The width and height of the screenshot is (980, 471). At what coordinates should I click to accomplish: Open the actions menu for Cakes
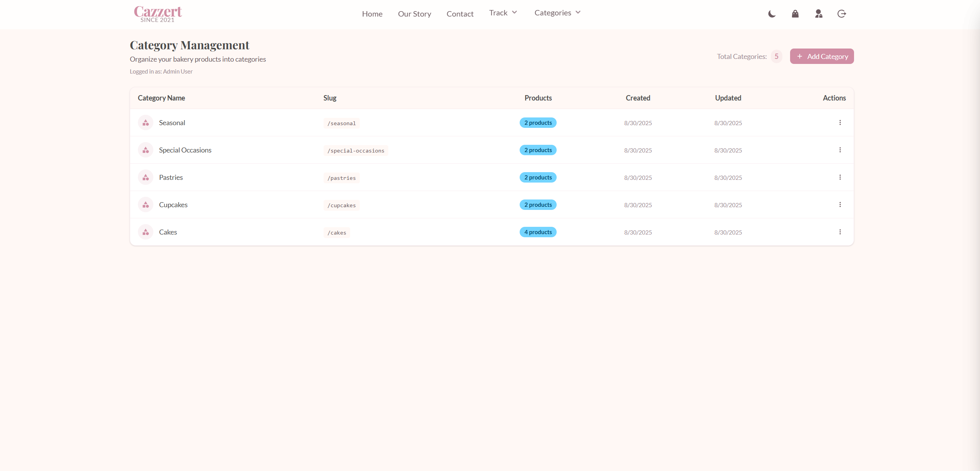(x=840, y=232)
